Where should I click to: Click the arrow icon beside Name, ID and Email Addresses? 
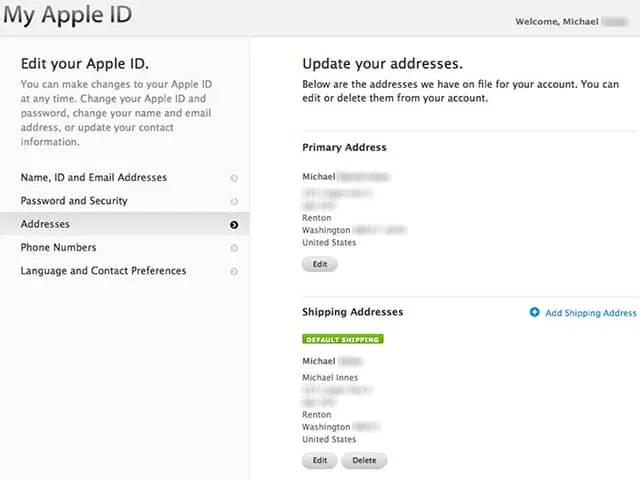pyautogui.click(x=234, y=178)
